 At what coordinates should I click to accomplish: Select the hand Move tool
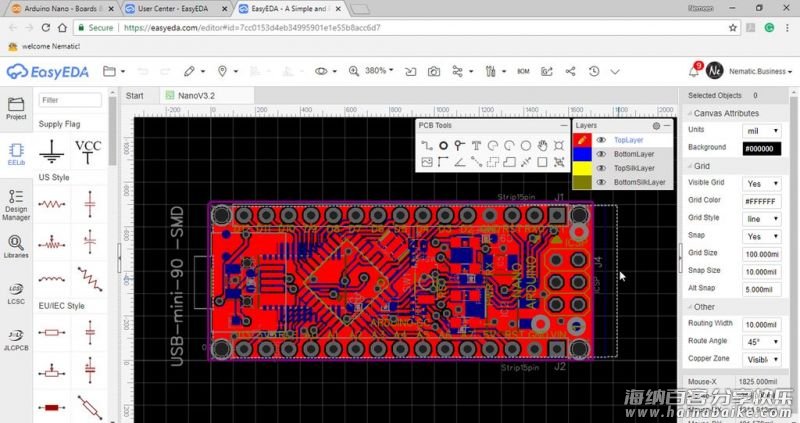(x=542, y=146)
